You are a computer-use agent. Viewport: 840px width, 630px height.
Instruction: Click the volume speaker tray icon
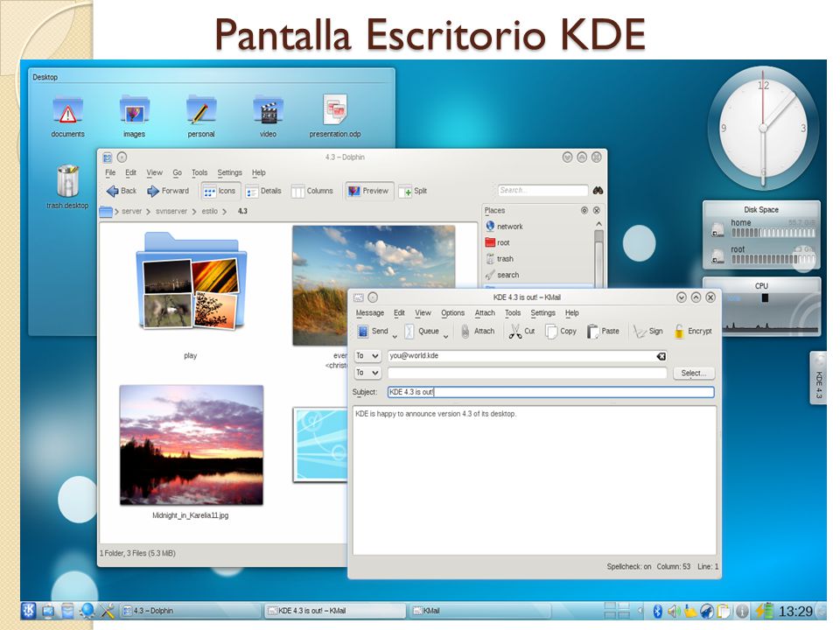(x=674, y=611)
